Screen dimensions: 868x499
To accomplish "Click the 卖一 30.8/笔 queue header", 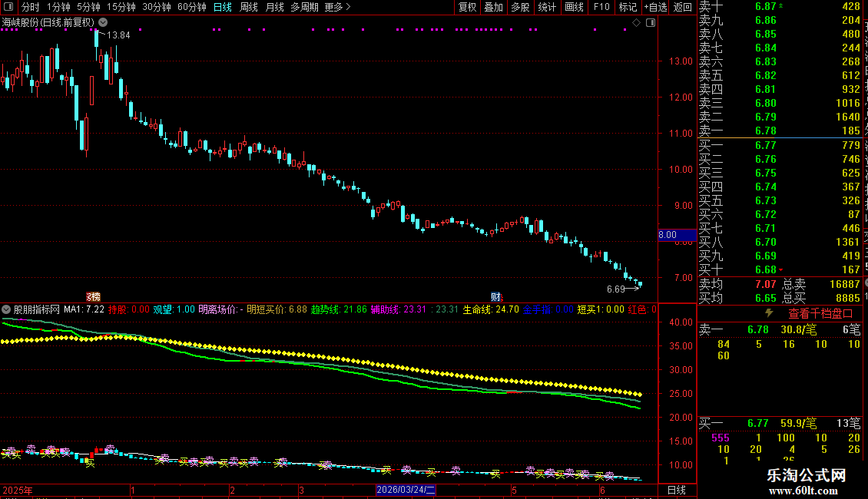I will (780, 330).
